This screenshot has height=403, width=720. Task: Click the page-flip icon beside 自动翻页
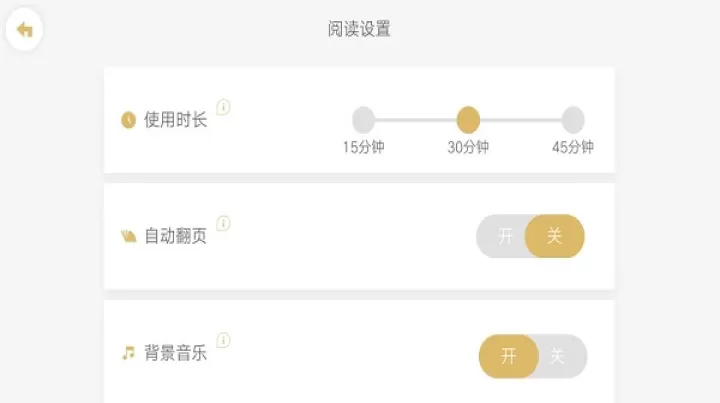(128, 237)
